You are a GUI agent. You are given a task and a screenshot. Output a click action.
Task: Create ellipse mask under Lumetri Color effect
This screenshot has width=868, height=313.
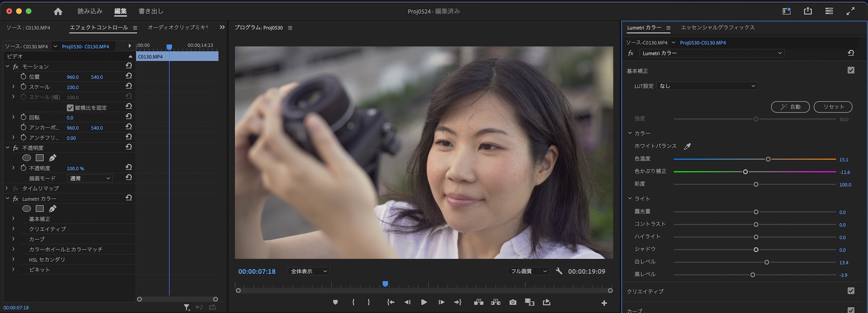coord(26,209)
